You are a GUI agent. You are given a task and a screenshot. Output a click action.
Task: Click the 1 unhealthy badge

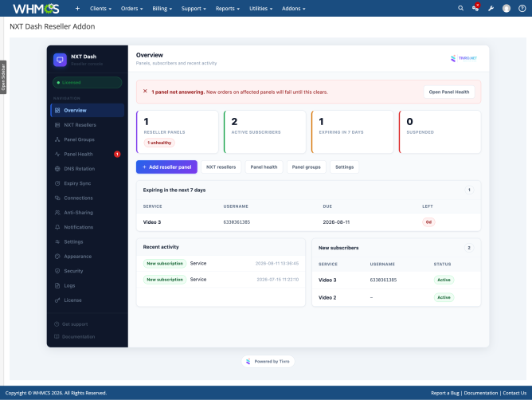pyautogui.click(x=159, y=143)
